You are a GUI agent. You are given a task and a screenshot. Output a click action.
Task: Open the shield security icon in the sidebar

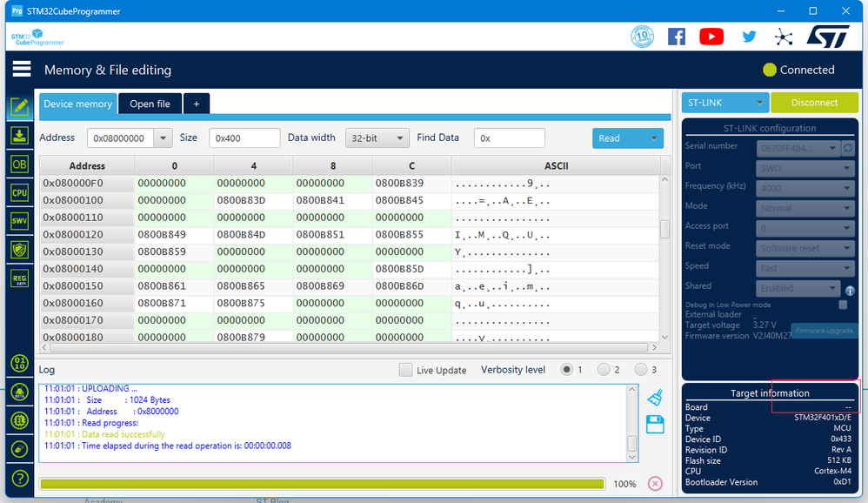[20, 250]
